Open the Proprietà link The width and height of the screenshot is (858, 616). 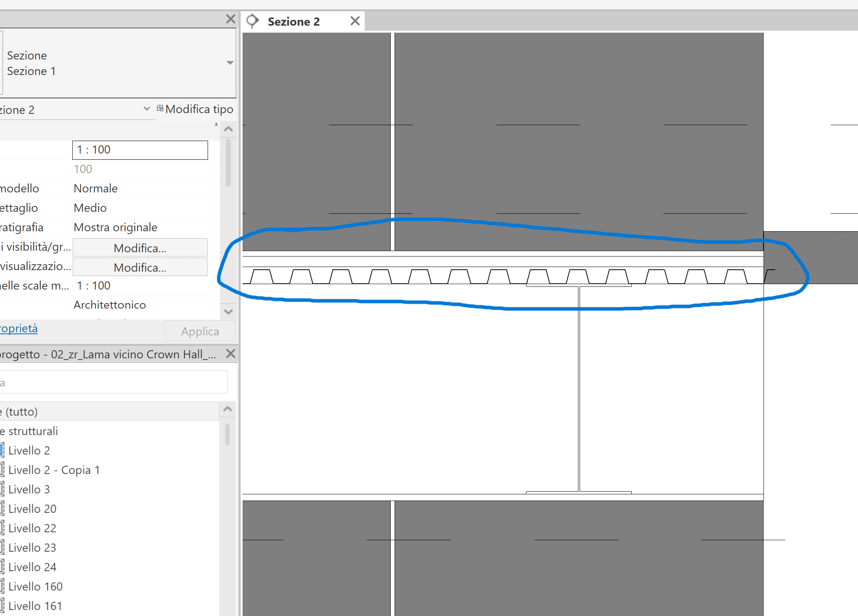pyautogui.click(x=18, y=328)
